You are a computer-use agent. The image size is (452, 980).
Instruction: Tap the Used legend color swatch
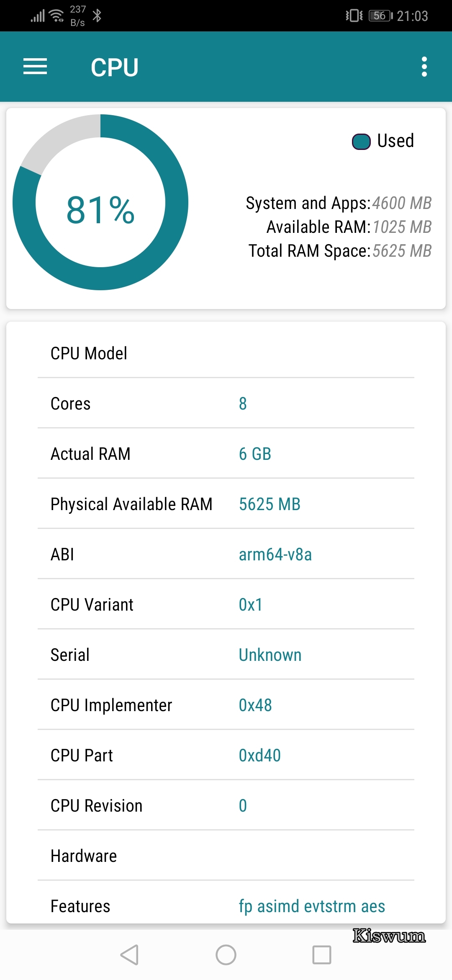coord(361,142)
